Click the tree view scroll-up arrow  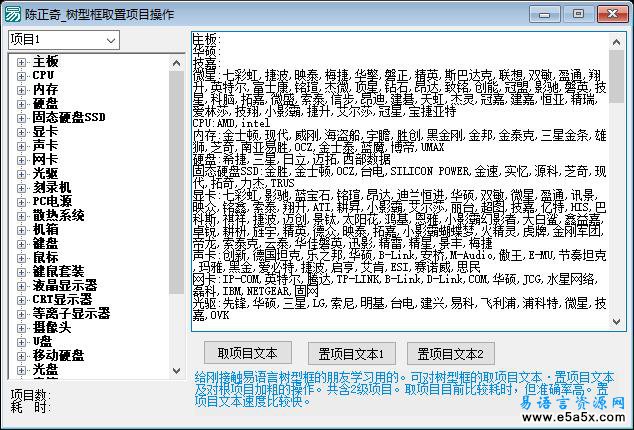(x=176, y=63)
